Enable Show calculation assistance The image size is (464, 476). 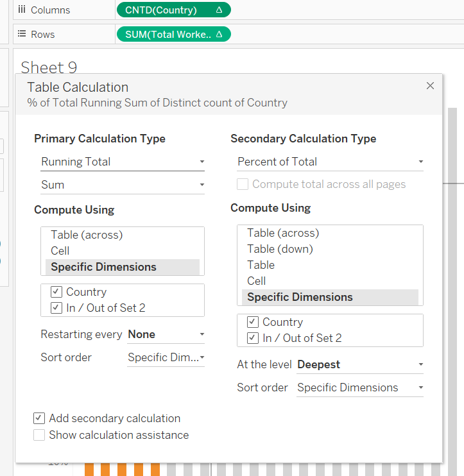(x=39, y=435)
